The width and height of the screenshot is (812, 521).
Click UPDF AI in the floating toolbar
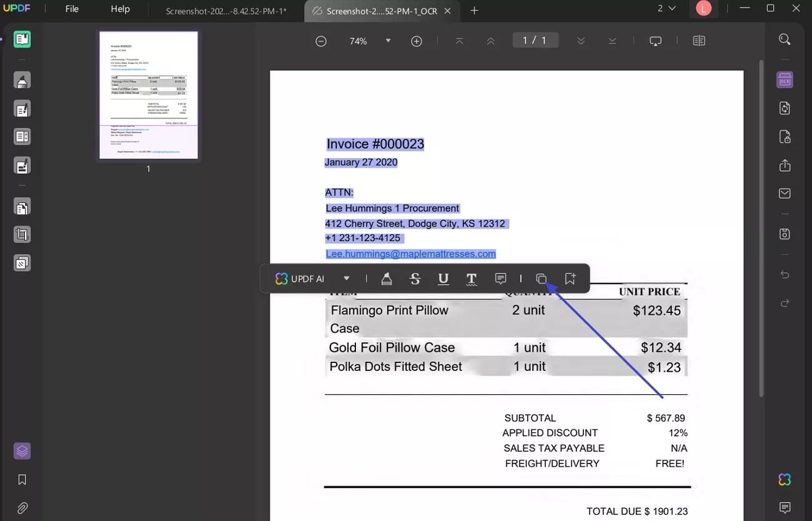(x=300, y=279)
